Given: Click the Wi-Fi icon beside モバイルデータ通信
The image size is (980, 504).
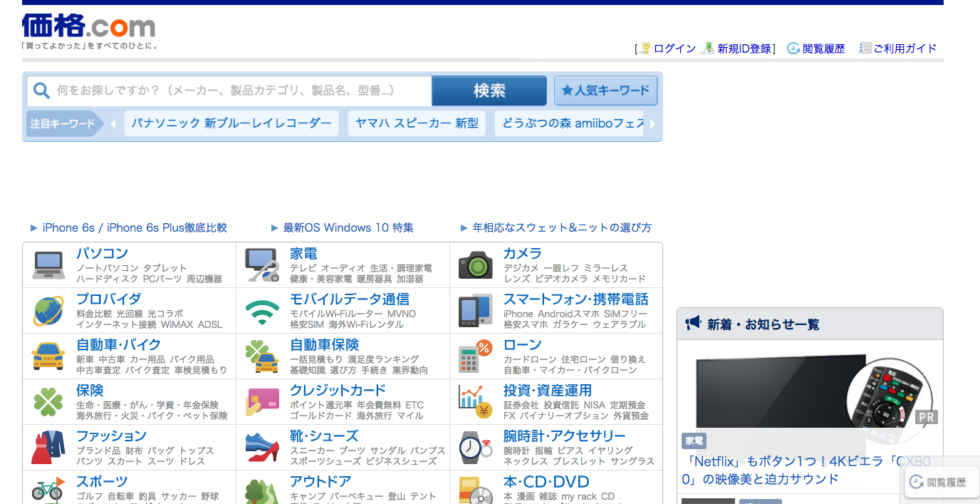Looking at the screenshot, I should pos(262,312).
